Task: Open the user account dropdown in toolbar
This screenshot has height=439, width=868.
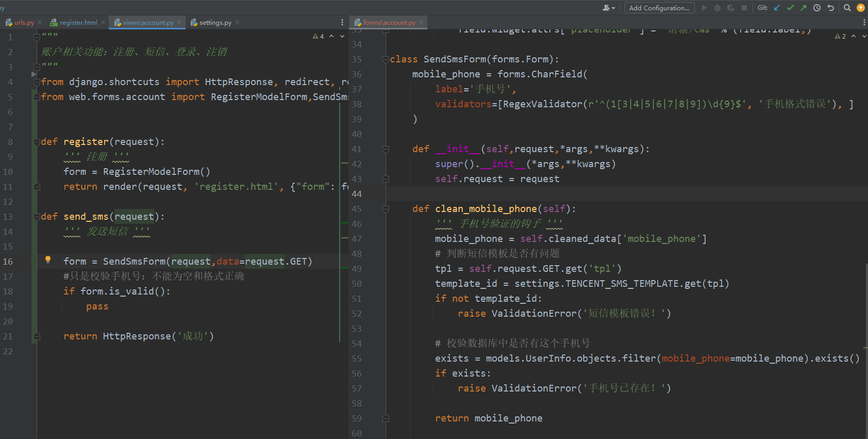Action: (609, 8)
